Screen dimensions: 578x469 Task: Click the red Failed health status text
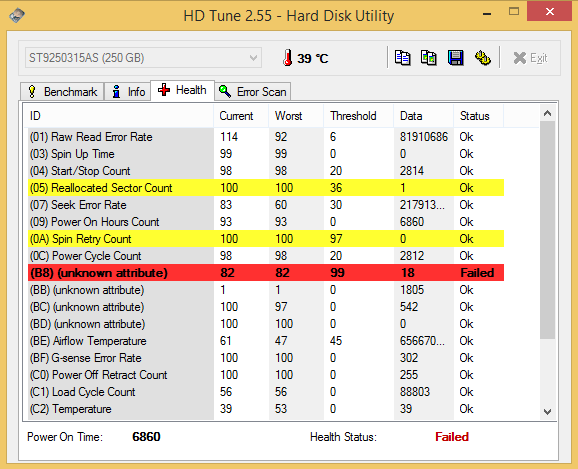[x=452, y=437]
